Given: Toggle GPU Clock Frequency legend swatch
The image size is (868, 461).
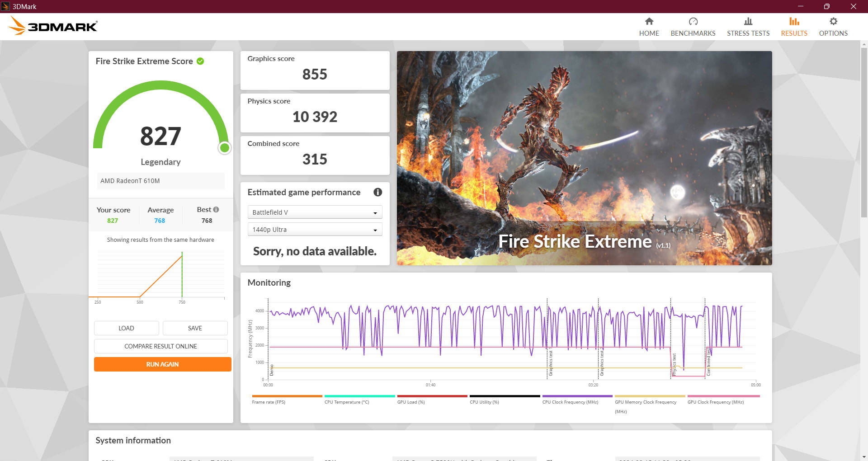Looking at the screenshot, I should (723, 396).
